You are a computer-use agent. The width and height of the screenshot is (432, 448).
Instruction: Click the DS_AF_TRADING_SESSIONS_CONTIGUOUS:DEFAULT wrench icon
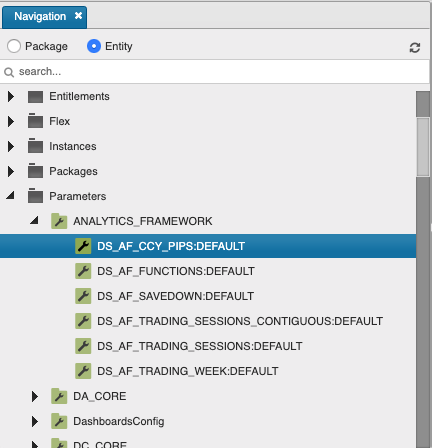[x=83, y=321]
